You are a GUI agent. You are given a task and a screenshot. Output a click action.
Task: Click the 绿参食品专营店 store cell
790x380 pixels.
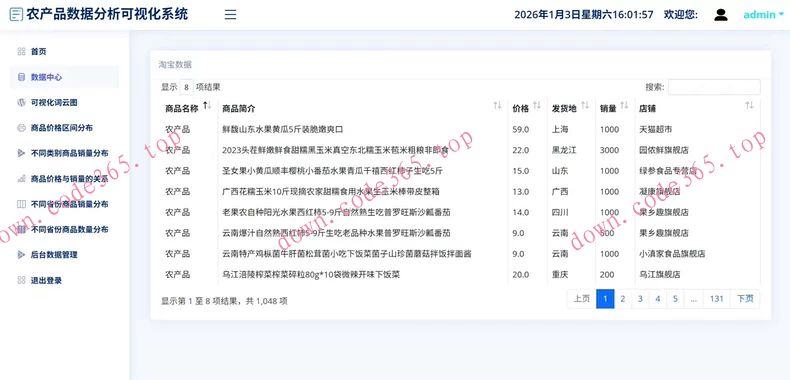click(x=668, y=171)
